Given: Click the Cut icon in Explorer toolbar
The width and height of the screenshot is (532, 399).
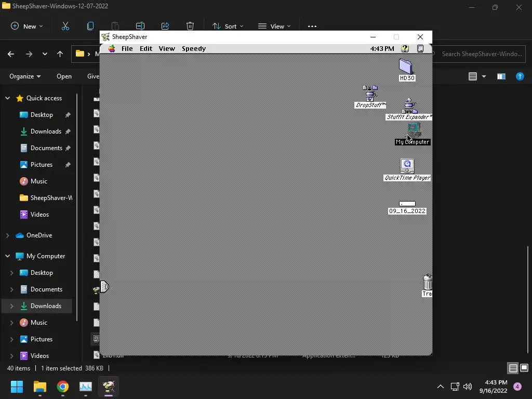Looking at the screenshot, I should 65,26.
